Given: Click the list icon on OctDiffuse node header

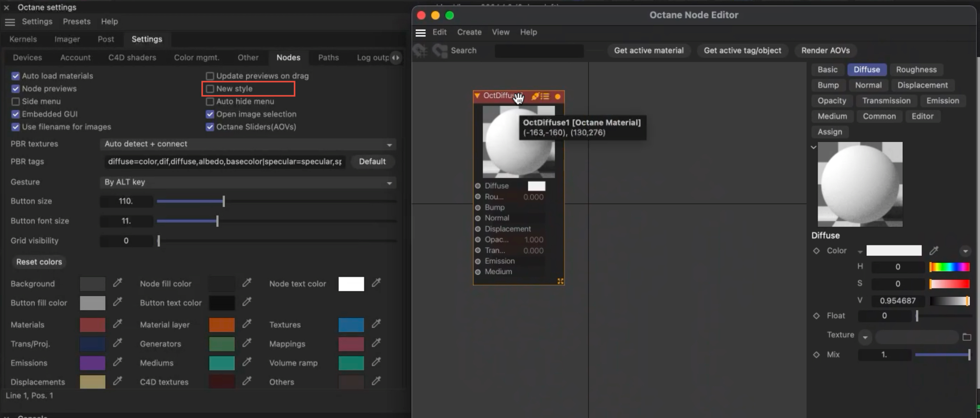Looking at the screenshot, I should click(545, 96).
